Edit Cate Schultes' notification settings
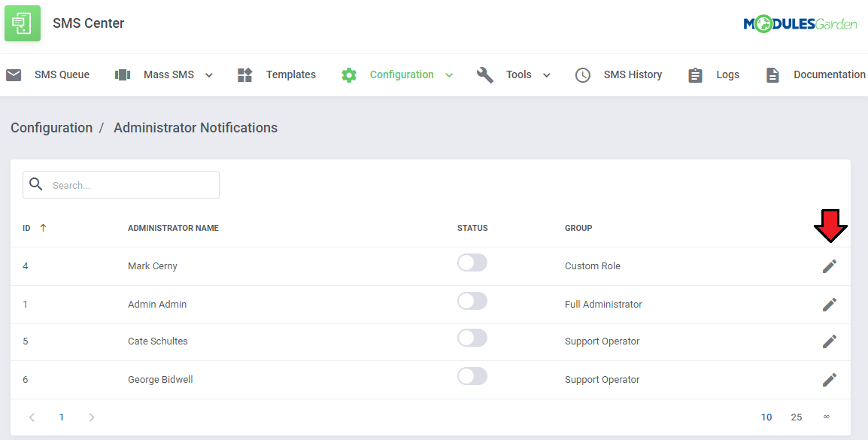The width and height of the screenshot is (868, 440). (x=829, y=341)
